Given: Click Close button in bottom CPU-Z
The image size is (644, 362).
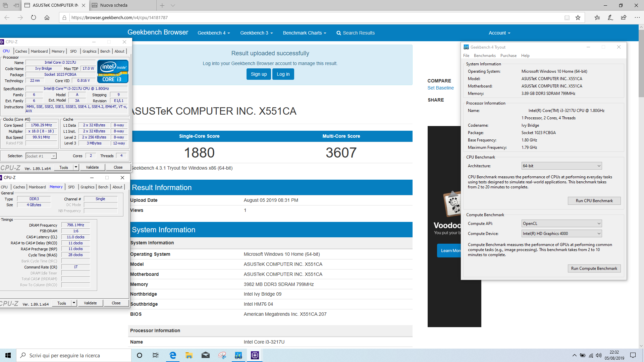Looking at the screenshot, I should tap(116, 303).
